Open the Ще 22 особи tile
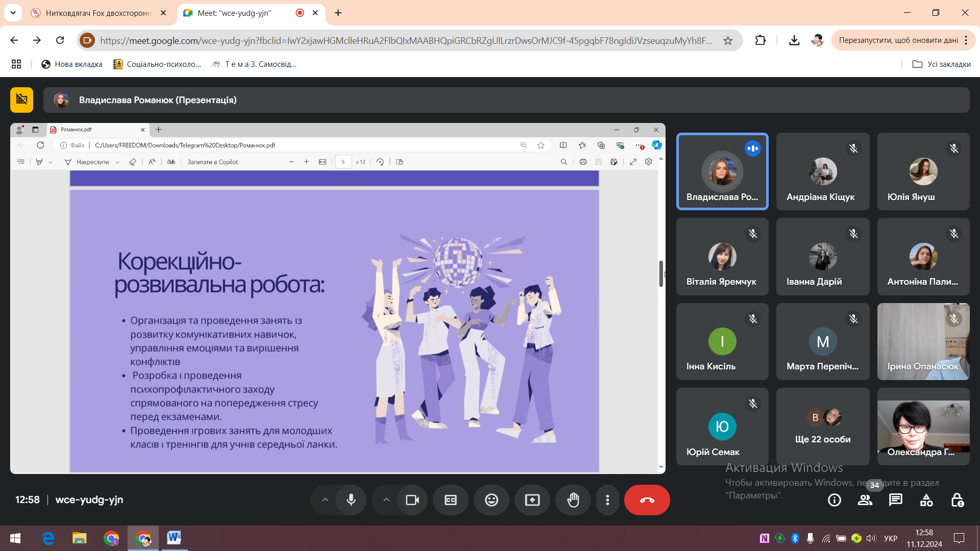This screenshot has height=551, width=980. point(822,427)
